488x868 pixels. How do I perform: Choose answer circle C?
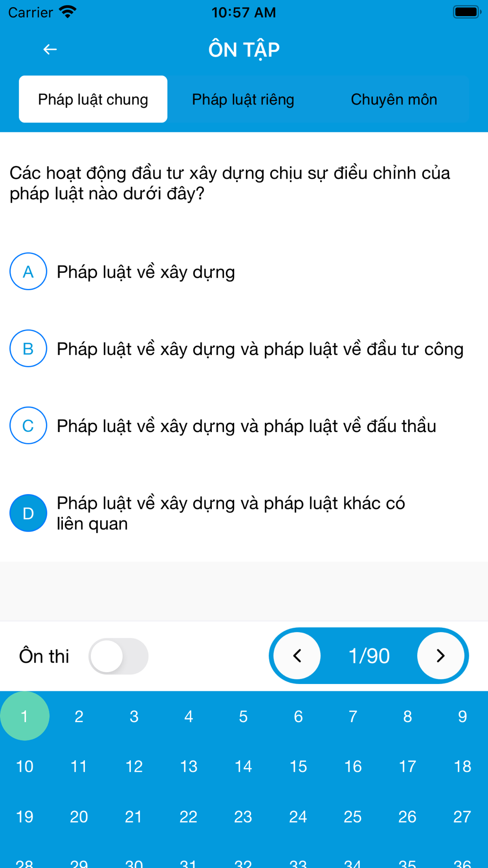(28, 426)
